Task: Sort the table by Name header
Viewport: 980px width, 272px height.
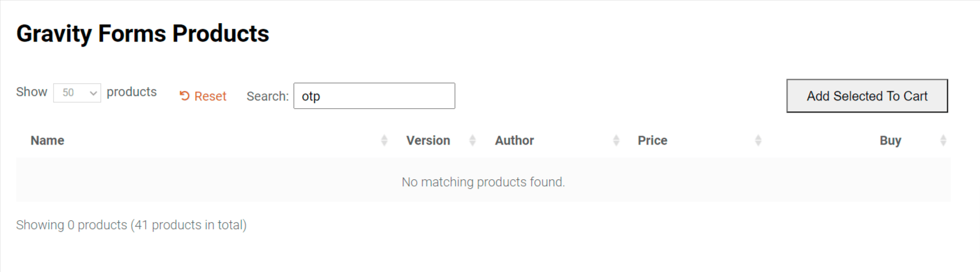Action: point(47,140)
